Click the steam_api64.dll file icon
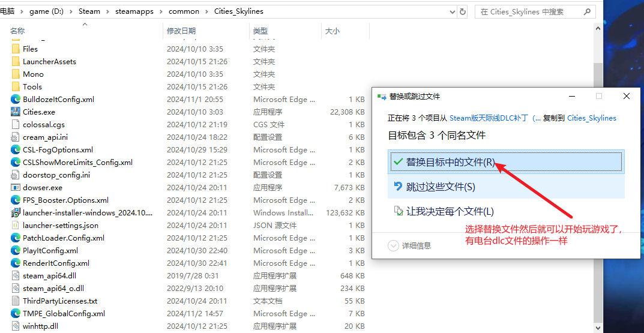Screen dimensions: 644x333 16,276
